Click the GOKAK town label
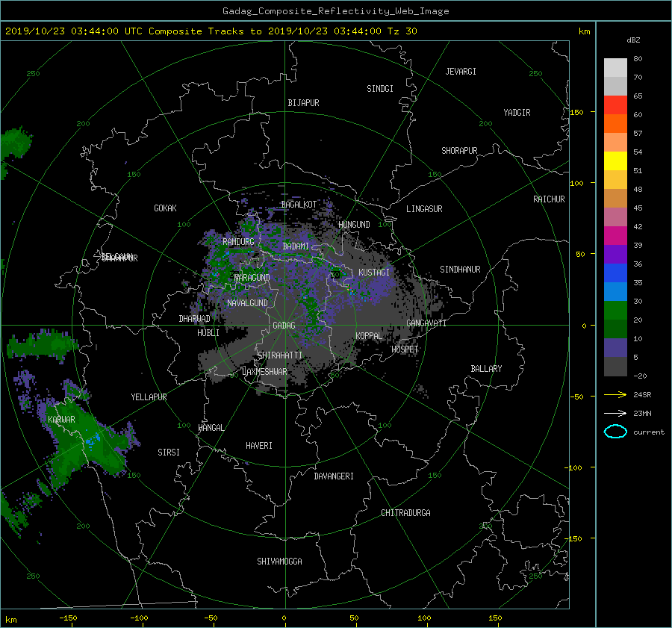The image size is (672, 628). click(166, 208)
